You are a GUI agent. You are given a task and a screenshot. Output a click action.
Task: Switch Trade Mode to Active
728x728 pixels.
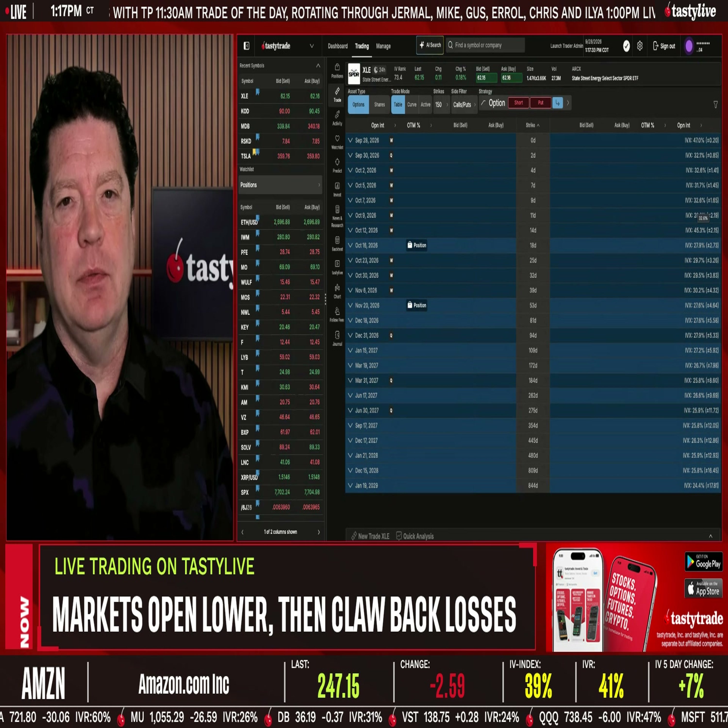(x=425, y=104)
